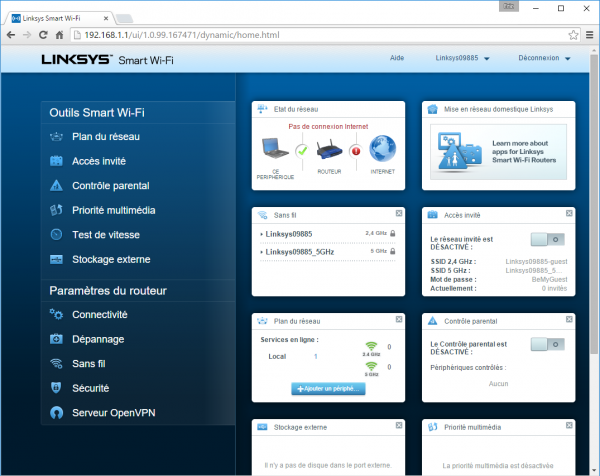This screenshot has height=476, width=600.
Task: Expand Linksys09885 wireless network entry
Action: pyautogui.click(x=285, y=233)
